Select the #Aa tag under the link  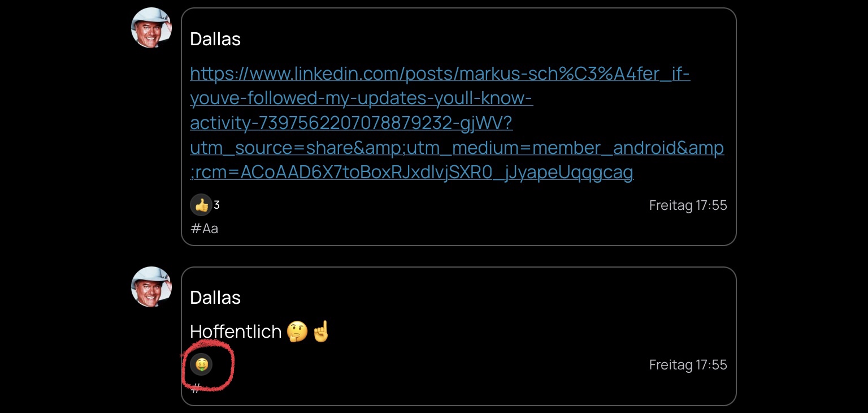[x=204, y=229]
